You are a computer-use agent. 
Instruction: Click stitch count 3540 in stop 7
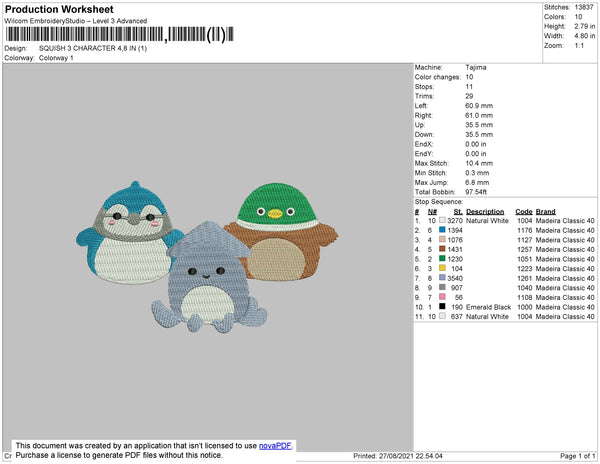455,278
